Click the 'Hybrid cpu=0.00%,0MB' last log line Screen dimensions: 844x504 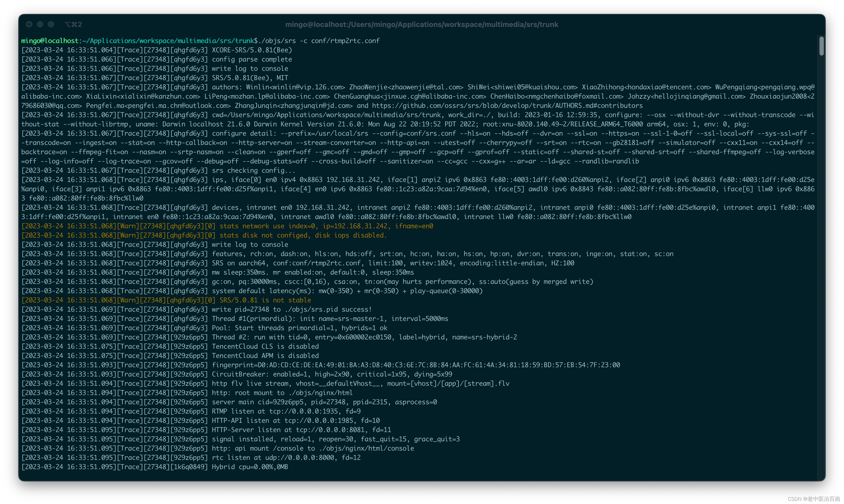click(x=250, y=467)
